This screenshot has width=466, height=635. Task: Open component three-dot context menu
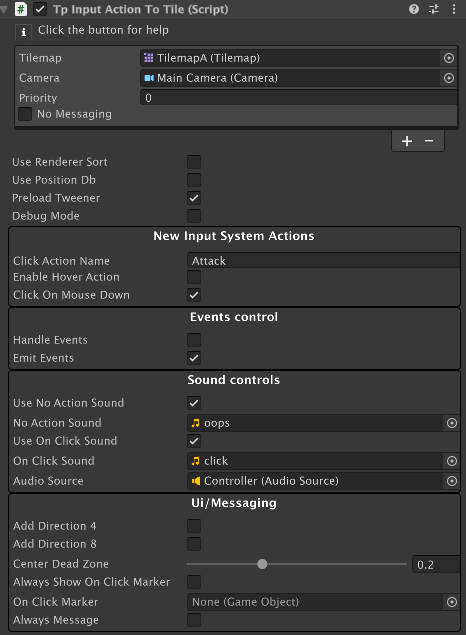coord(454,9)
